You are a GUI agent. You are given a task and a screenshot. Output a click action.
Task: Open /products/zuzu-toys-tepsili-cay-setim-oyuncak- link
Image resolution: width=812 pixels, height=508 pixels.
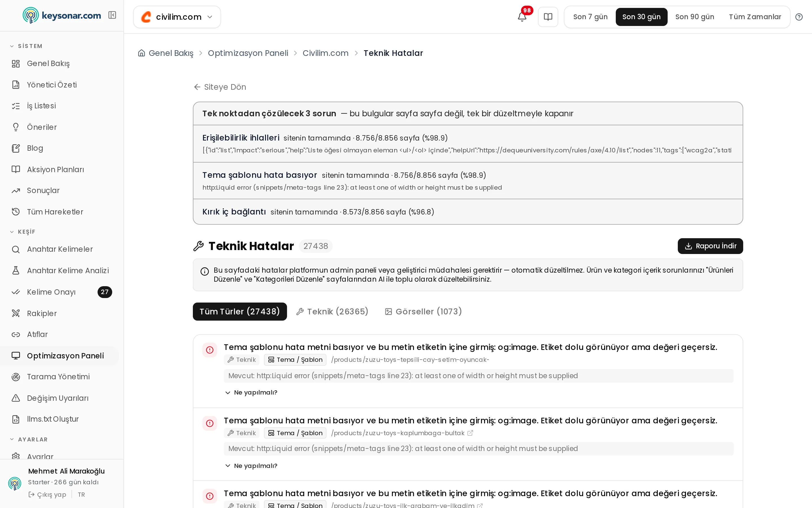[x=410, y=360]
